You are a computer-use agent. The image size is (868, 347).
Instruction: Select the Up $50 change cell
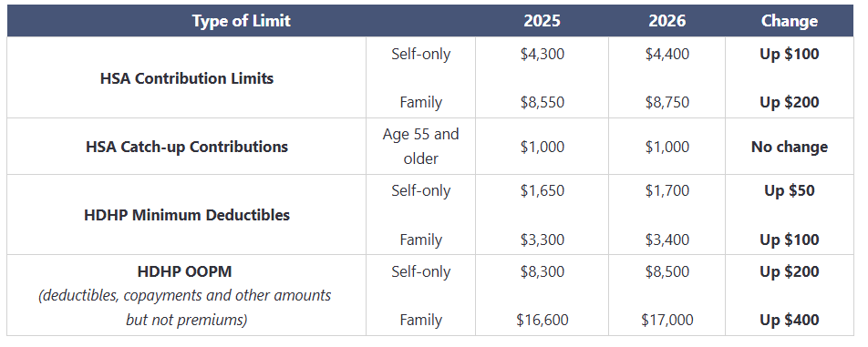(790, 190)
